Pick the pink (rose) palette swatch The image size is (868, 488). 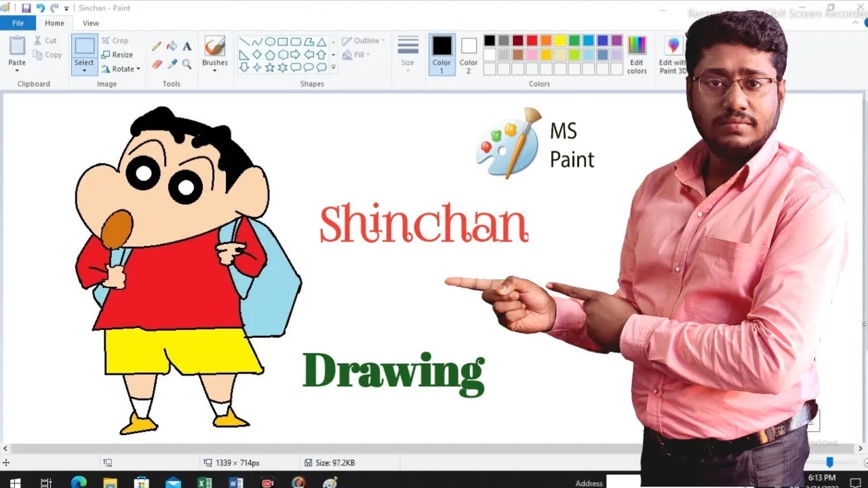(x=532, y=55)
